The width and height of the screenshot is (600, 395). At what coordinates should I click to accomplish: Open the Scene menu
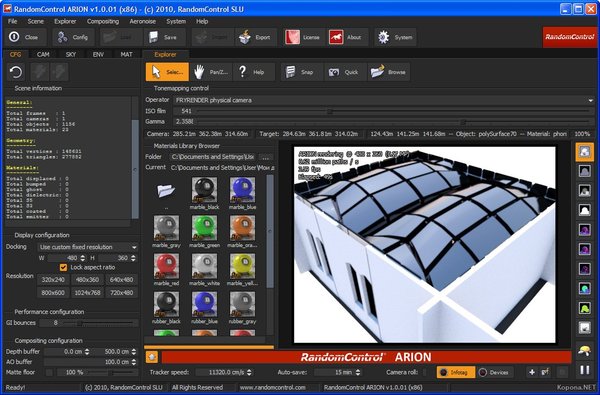[x=36, y=21]
